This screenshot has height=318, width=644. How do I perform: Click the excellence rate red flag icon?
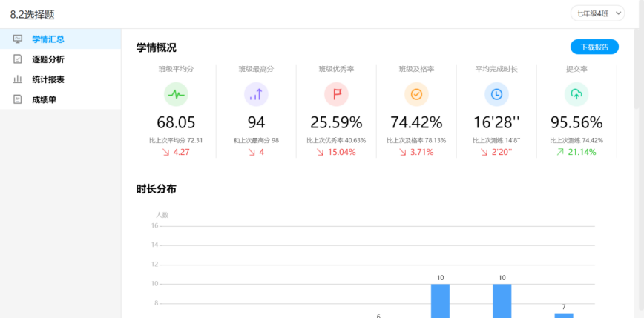pos(336,94)
